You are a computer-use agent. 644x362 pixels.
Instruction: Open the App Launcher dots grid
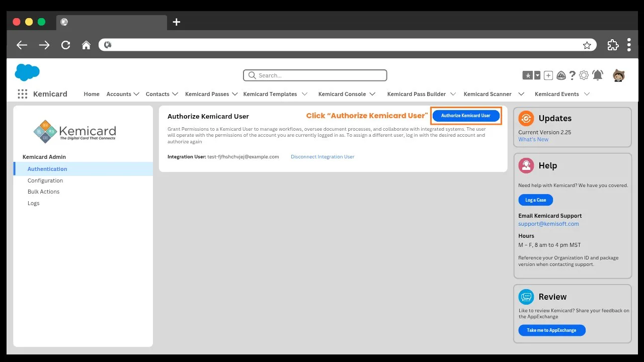coord(22,94)
